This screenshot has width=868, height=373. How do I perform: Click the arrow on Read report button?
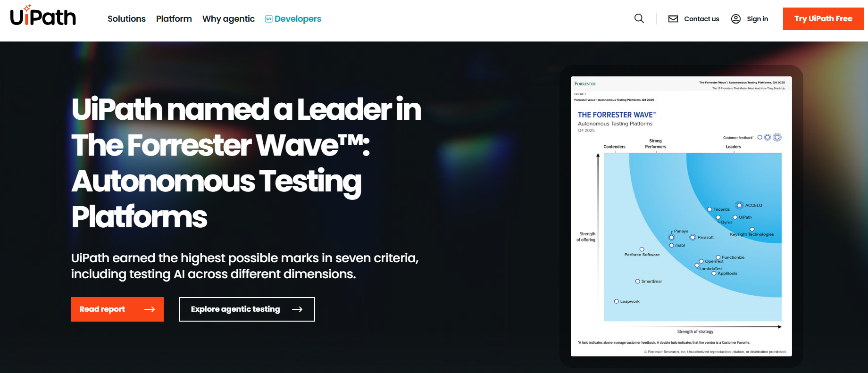tap(150, 309)
